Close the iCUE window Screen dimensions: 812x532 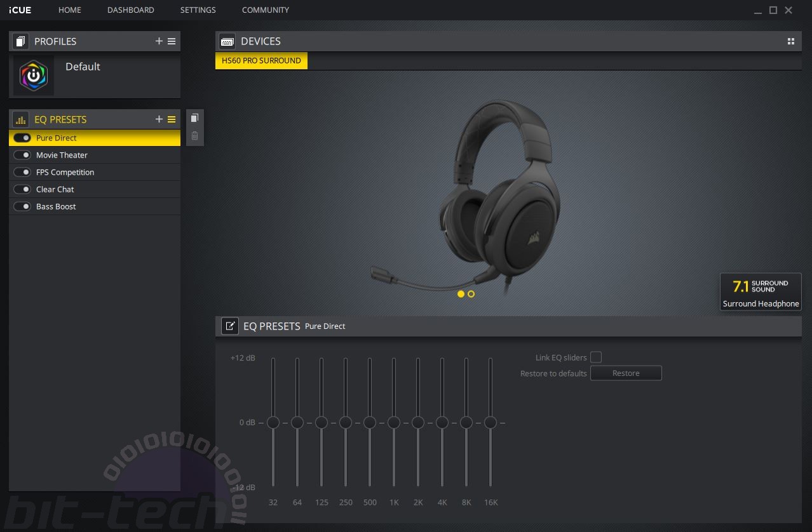(x=788, y=10)
